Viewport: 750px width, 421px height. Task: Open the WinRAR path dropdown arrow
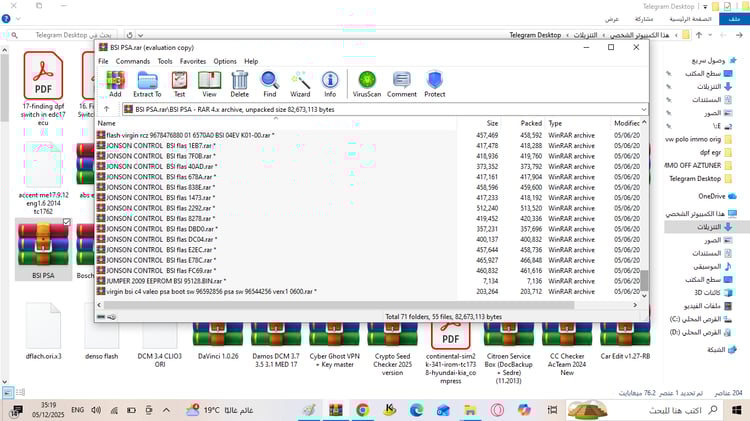coord(643,110)
